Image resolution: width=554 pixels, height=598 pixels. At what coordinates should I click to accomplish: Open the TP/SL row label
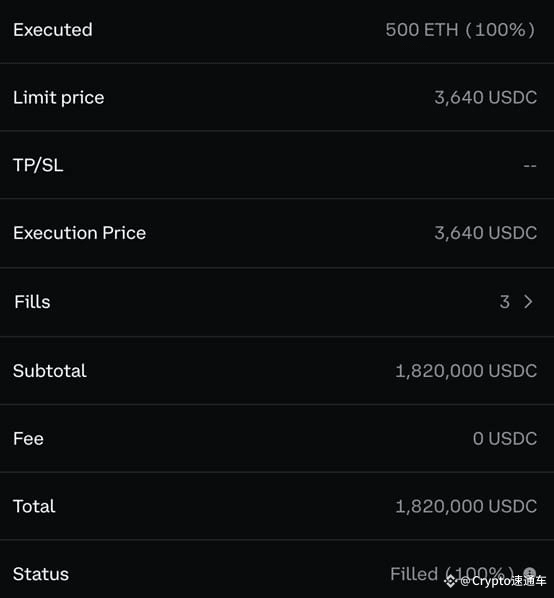tap(38, 165)
